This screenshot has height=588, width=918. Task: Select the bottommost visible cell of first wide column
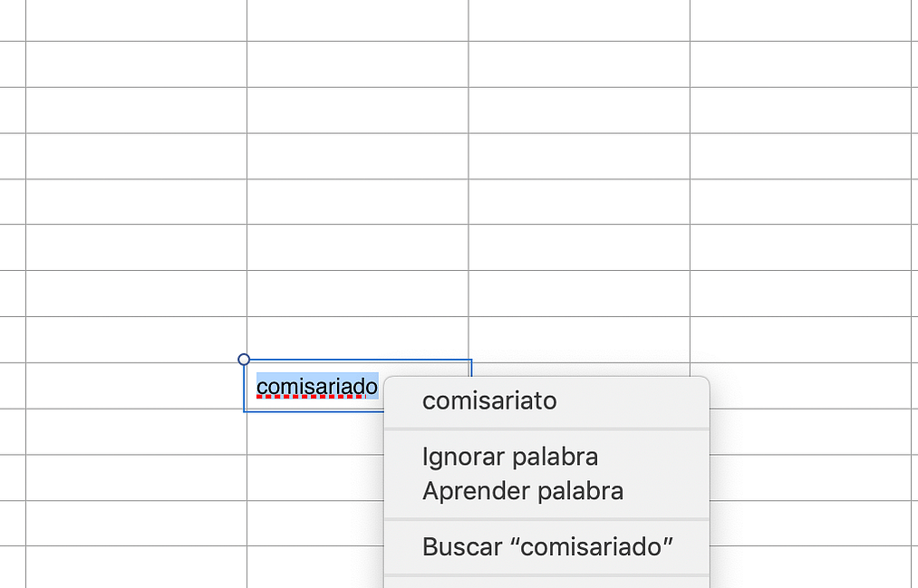(x=136, y=567)
